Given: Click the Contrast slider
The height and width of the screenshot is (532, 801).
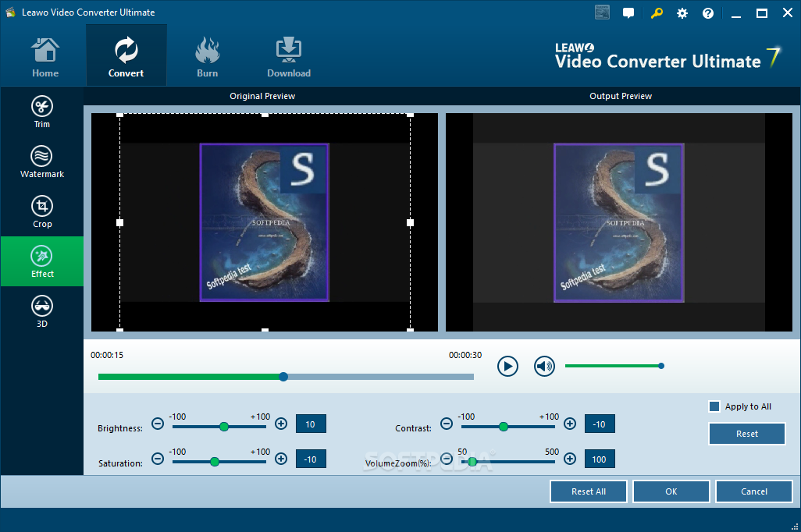Looking at the screenshot, I should coord(507,427).
